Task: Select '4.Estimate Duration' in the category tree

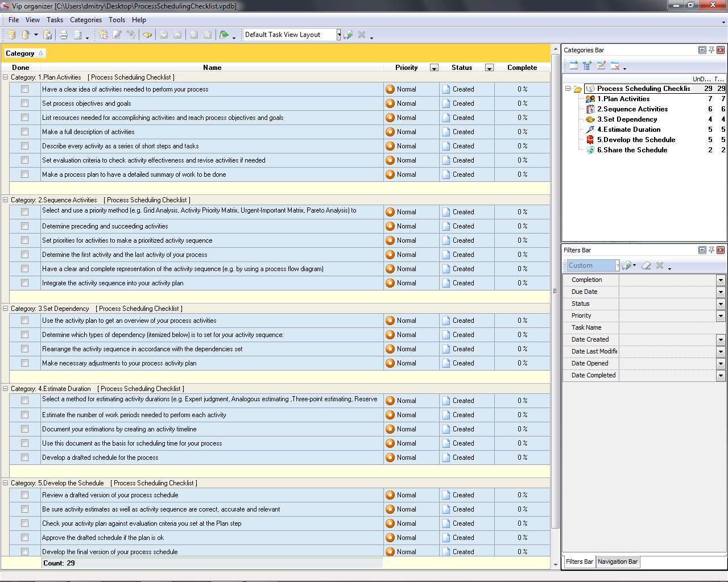Action: point(628,130)
